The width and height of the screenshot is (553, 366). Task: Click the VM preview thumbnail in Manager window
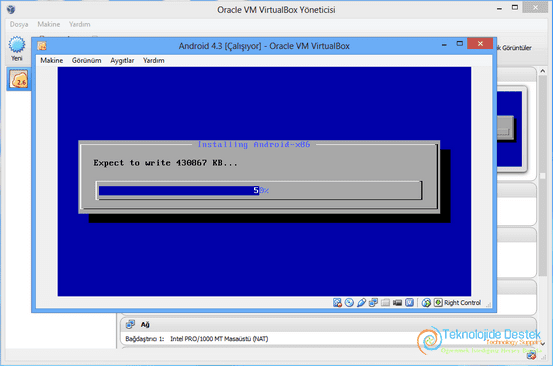510,129
